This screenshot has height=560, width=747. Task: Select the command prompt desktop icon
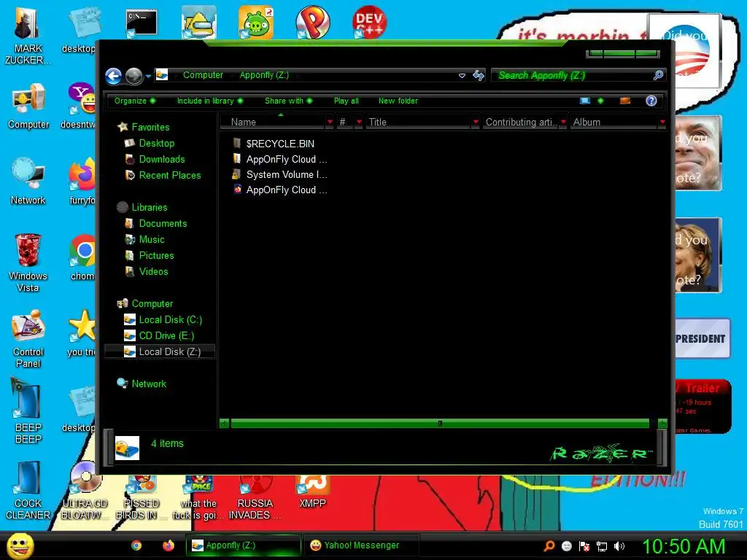coord(142,23)
